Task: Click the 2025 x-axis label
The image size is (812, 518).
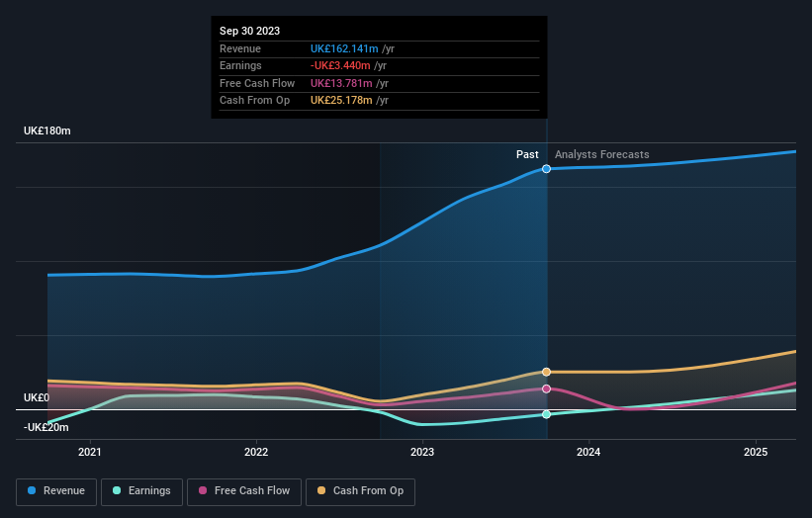Action: pos(756,453)
